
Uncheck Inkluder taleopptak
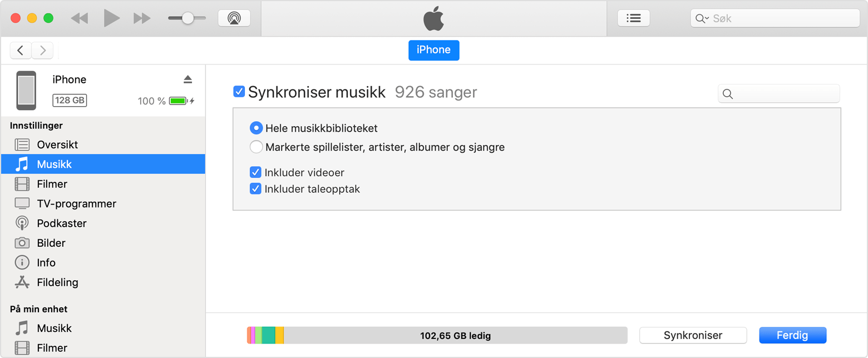[255, 189]
